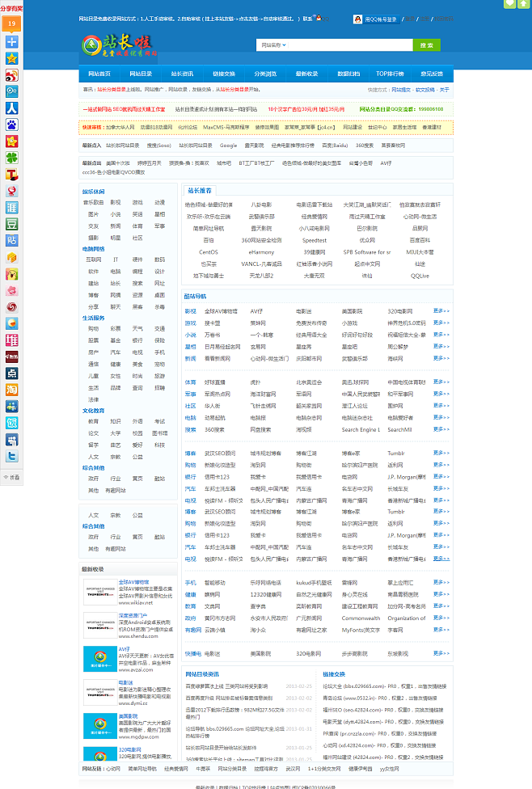Click the Twitter t share icon
This screenshot has width=532, height=789.
[x=11, y=457]
